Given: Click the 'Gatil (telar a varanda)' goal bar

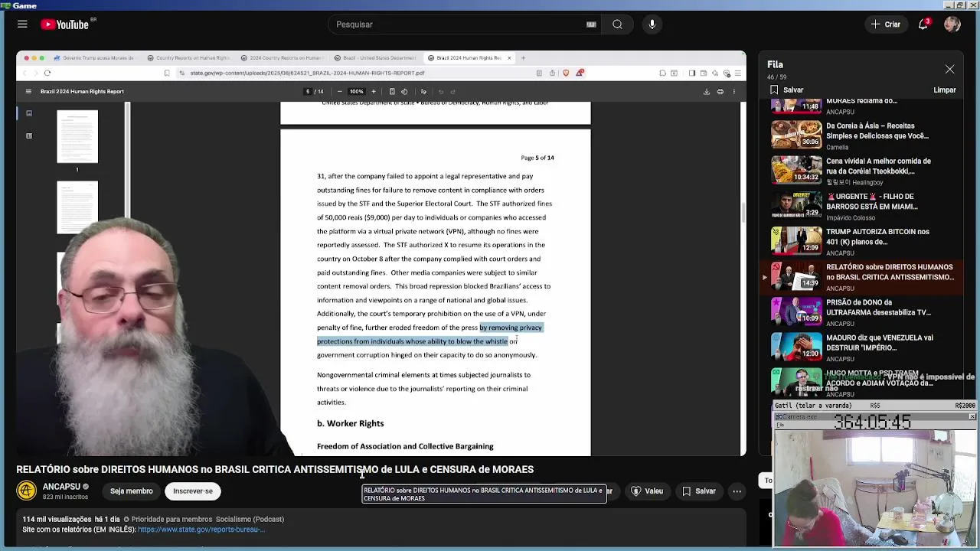Looking at the screenshot, I should 875,406.
